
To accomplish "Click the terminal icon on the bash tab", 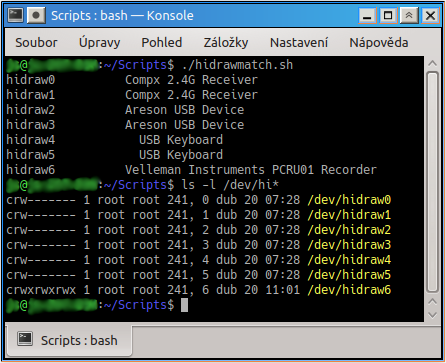I will coord(25,339).
